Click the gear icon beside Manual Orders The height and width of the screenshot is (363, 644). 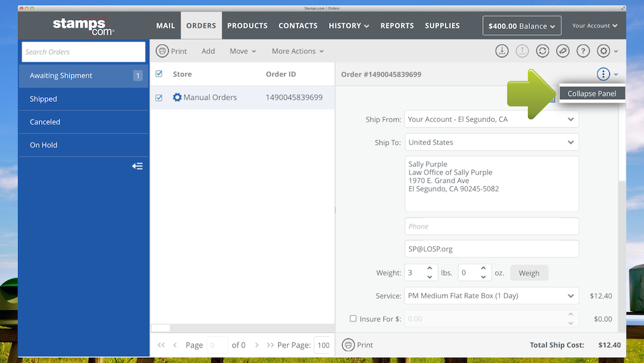click(177, 97)
